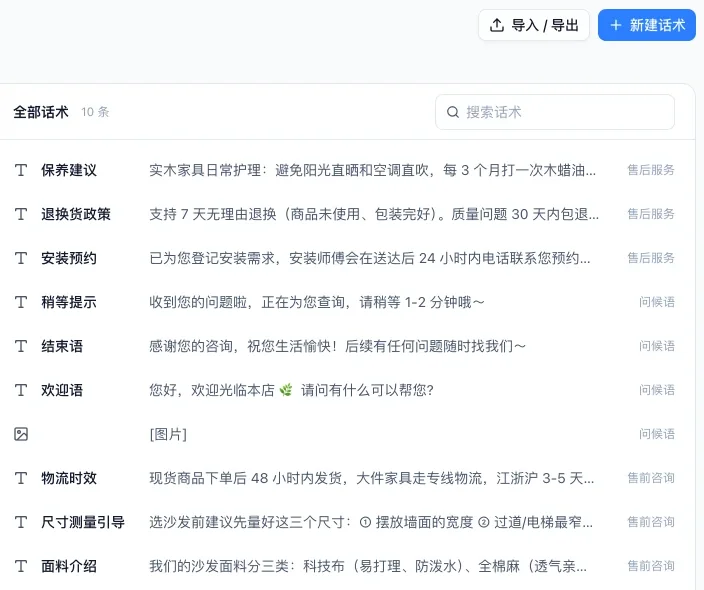Viewport: 704px width, 590px height.
Task: Click 问候语 tag on 欢迎语 row
Action: pos(657,390)
